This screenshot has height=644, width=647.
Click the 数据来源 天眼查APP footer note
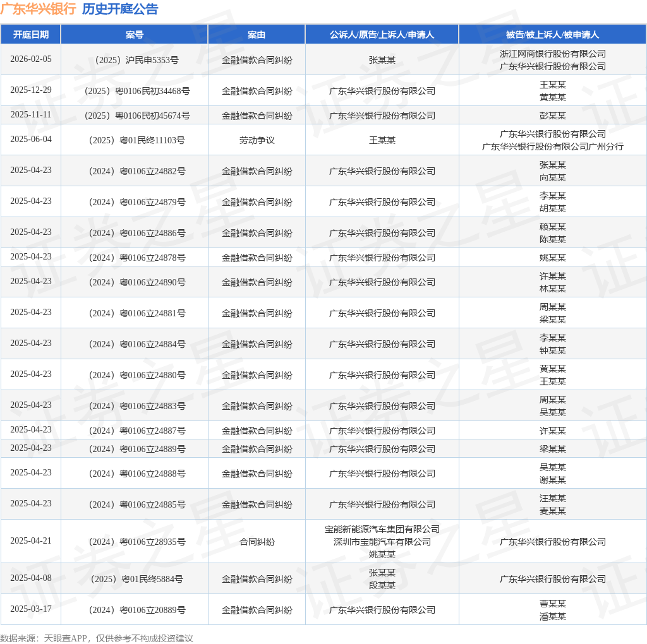click(x=97, y=639)
